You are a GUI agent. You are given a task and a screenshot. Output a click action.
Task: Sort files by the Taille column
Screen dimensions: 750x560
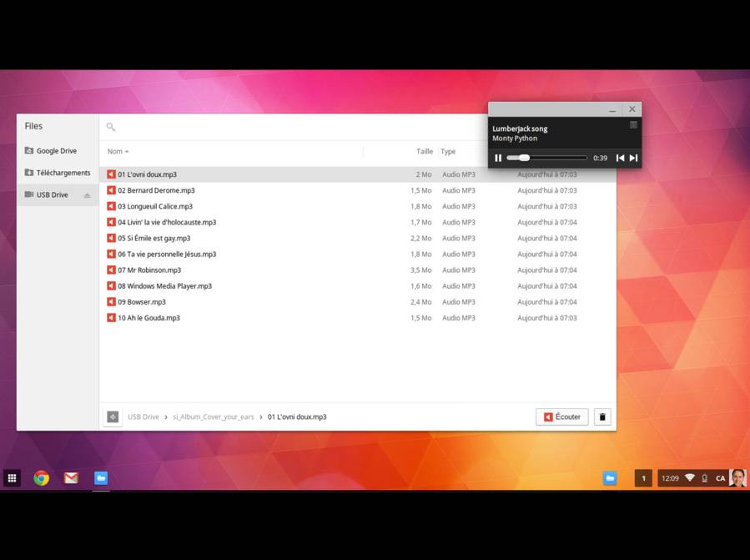click(424, 152)
